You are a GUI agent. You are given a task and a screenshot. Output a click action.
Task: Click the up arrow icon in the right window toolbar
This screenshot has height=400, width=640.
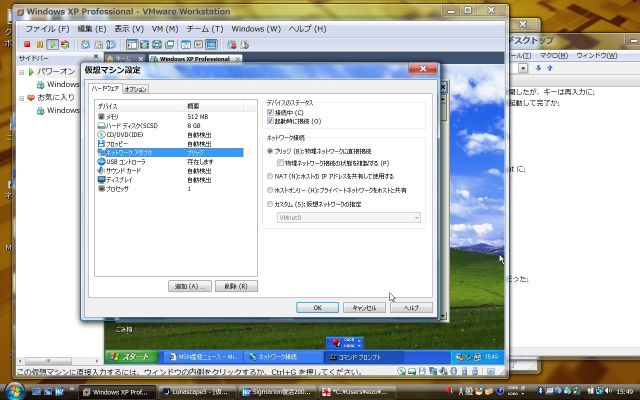(549, 68)
